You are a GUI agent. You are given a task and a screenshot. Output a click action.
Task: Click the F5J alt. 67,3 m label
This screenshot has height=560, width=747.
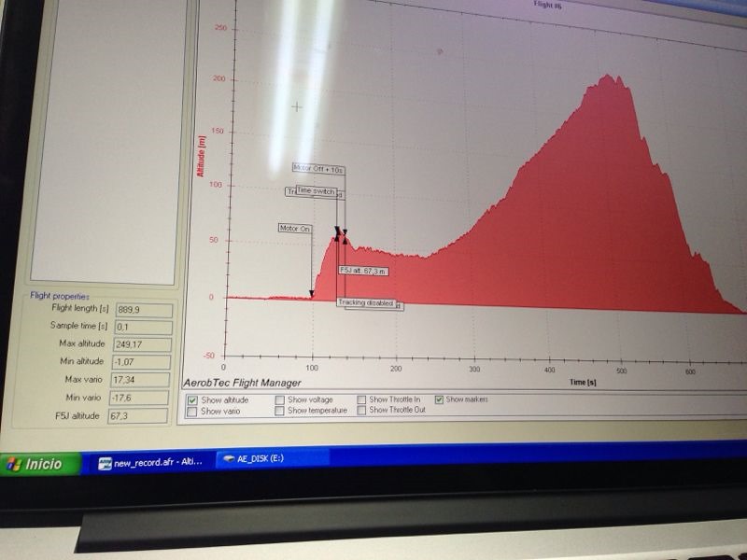coord(362,271)
